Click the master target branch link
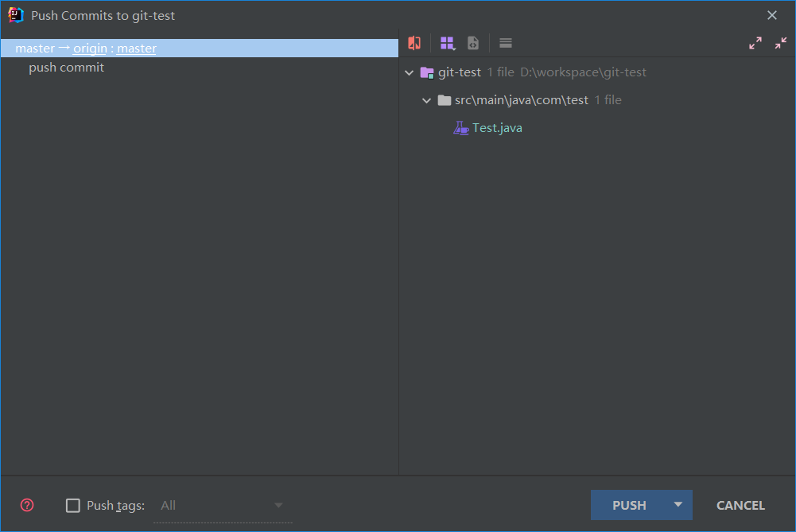This screenshot has width=796, height=532. click(x=137, y=49)
